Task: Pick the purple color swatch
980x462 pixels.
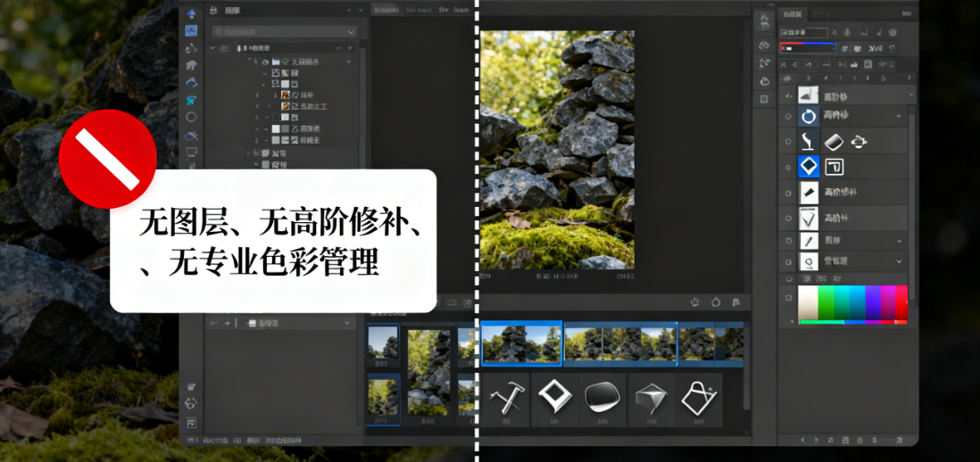Action: click(x=873, y=302)
